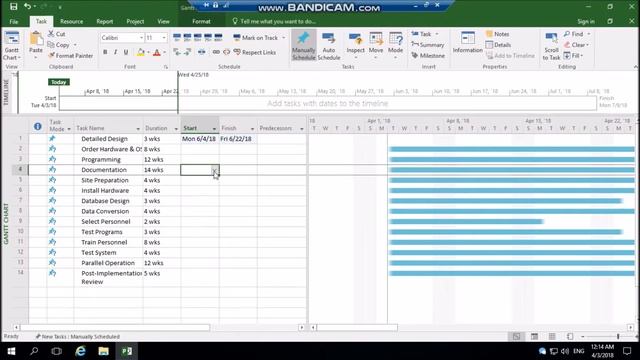Click the Outdent Task icon
This screenshot has height=360, width=640.
tap(177, 52)
